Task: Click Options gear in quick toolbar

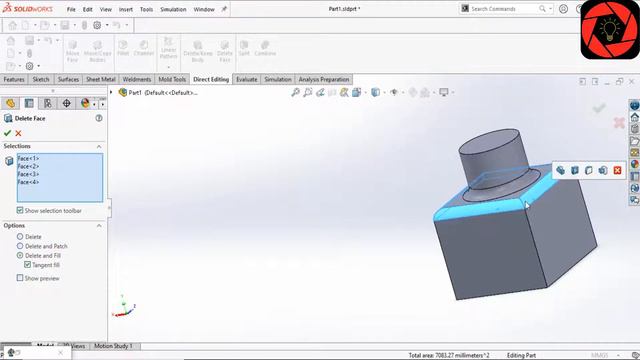Action: pyautogui.click(x=97, y=25)
